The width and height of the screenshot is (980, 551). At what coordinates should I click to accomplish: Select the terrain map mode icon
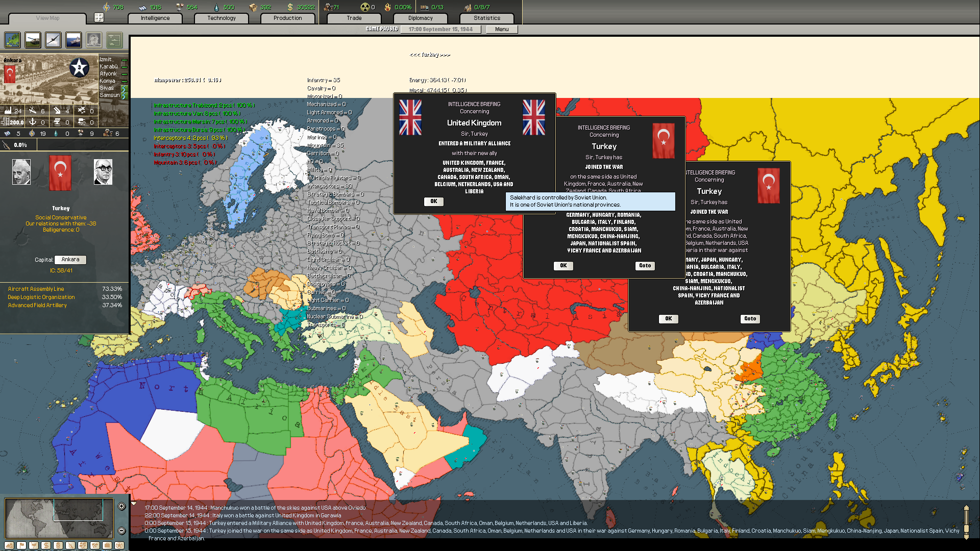click(x=12, y=40)
